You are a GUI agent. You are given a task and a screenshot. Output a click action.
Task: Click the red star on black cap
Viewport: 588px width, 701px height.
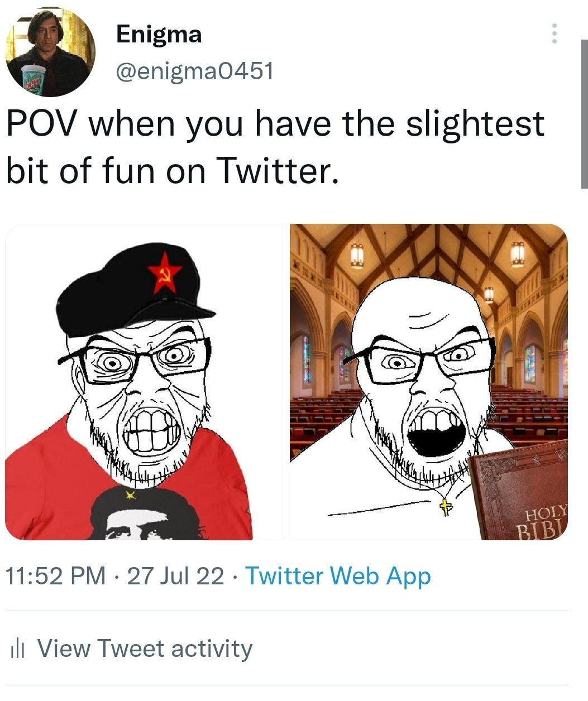[x=165, y=272]
